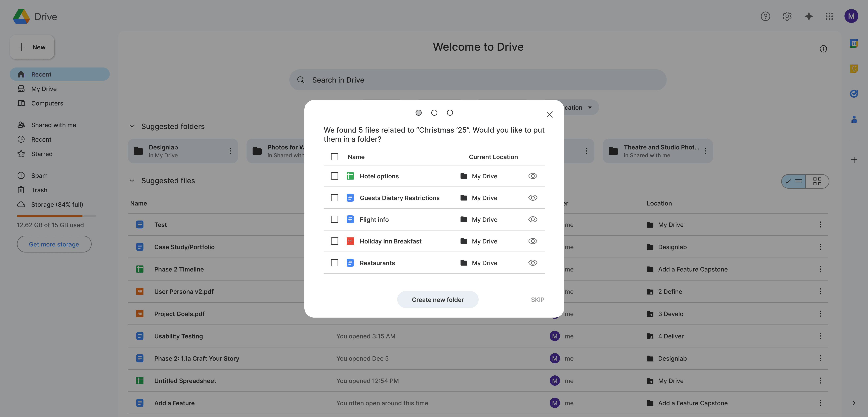Open the Google apps grid

829,16
